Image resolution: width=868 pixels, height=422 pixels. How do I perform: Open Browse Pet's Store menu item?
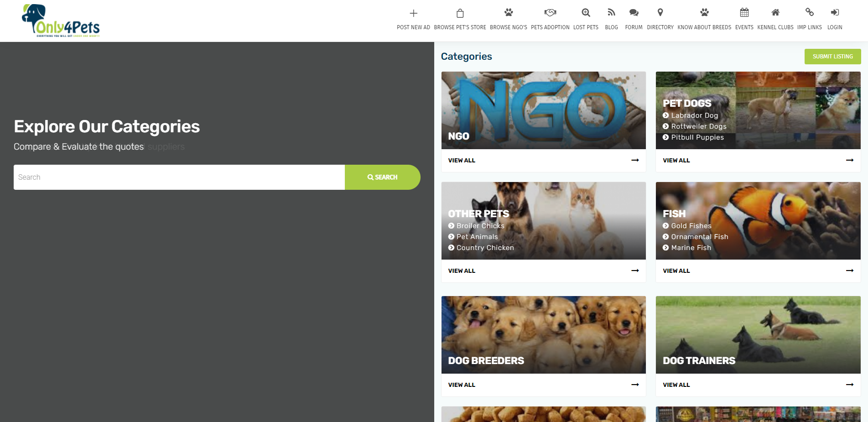460,27
